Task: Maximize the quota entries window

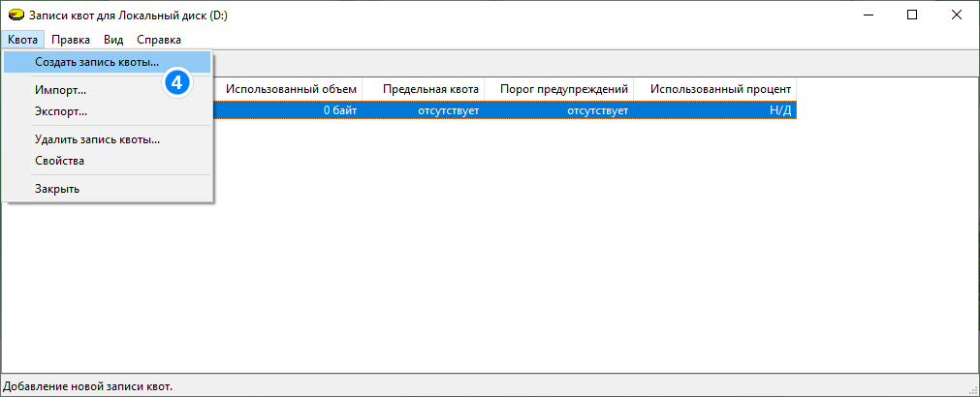Action: (912, 15)
